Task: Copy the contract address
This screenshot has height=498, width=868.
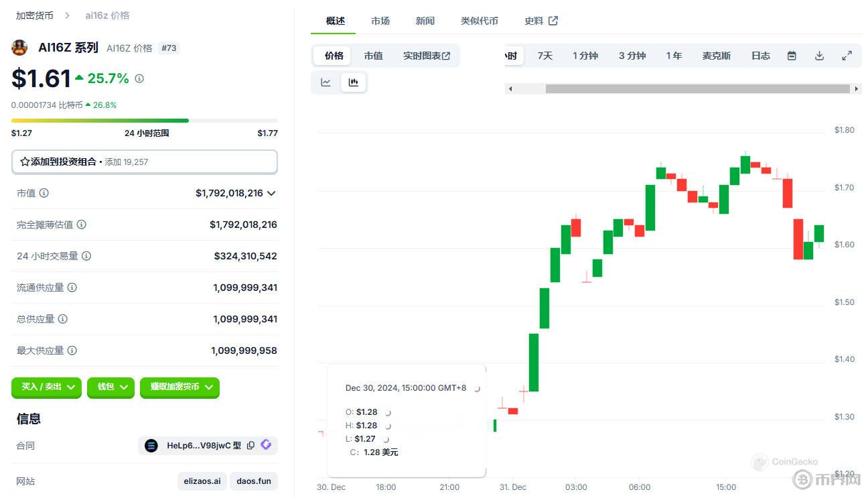Action: (x=250, y=445)
